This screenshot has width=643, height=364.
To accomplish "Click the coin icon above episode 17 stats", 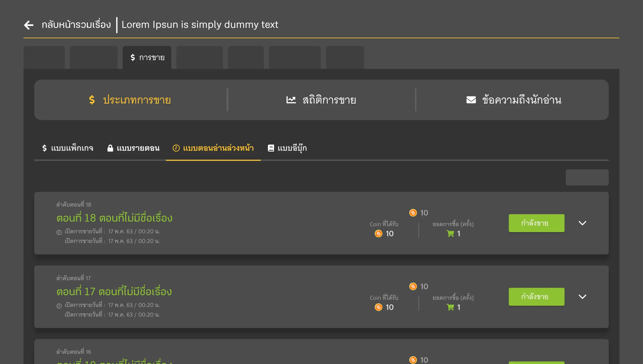I will tap(413, 286).
